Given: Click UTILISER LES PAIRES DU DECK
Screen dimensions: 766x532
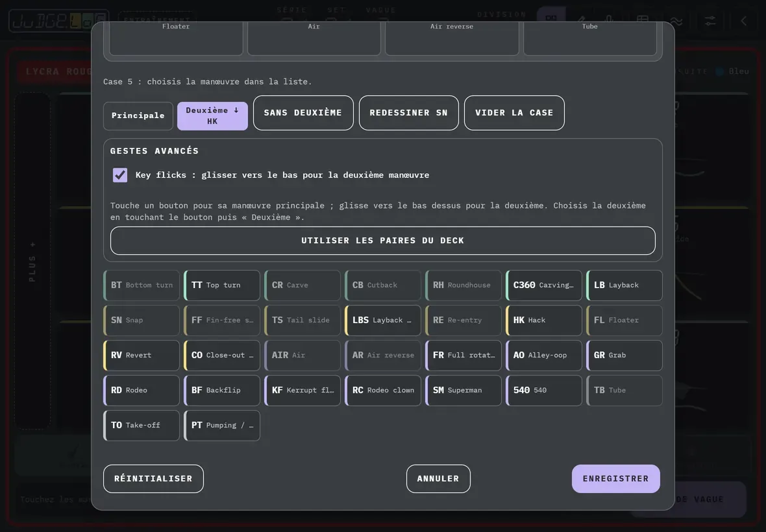Looking at the screenshot, I should tap(383, 241).
